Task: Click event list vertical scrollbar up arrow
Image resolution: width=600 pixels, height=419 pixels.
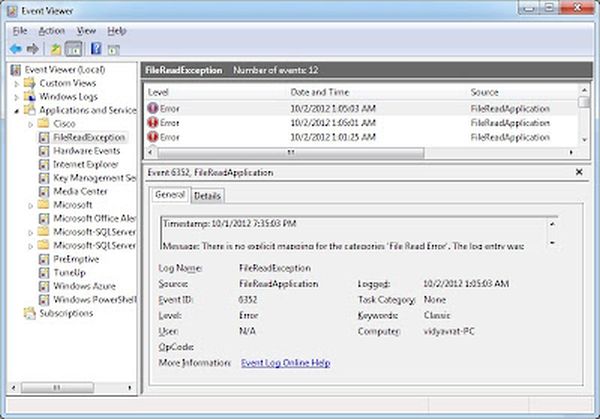Action: tap(584, 90)
